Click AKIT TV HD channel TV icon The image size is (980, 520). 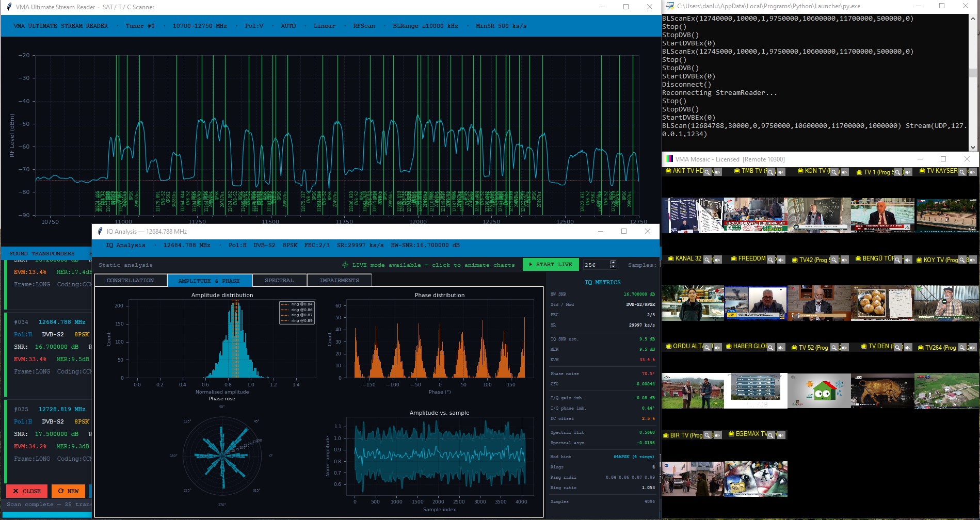[668, 171]
